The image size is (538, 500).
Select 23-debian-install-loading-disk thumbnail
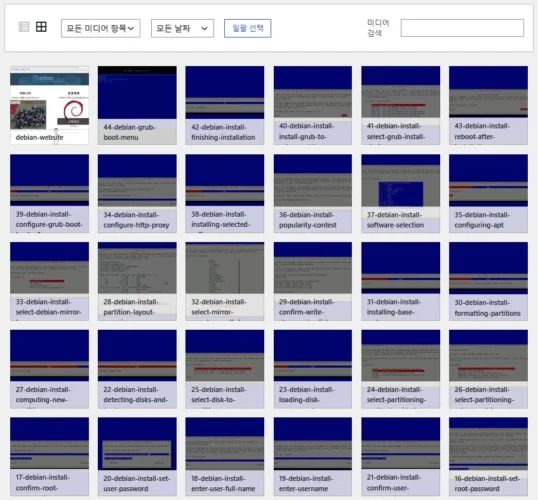[313, 369]
